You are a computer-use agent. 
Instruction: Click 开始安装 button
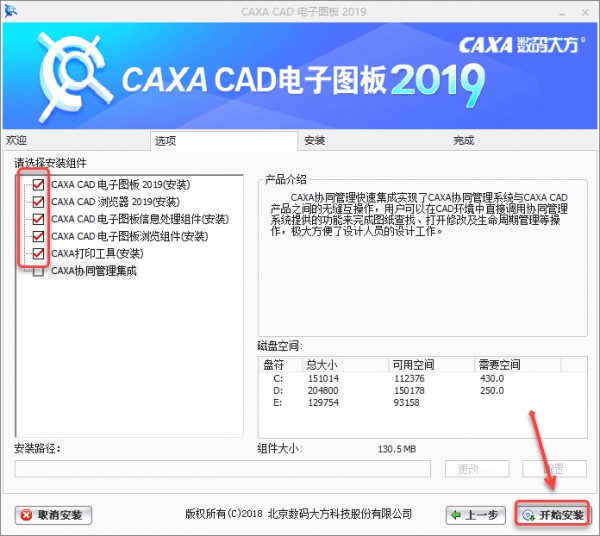coord(553,515)
